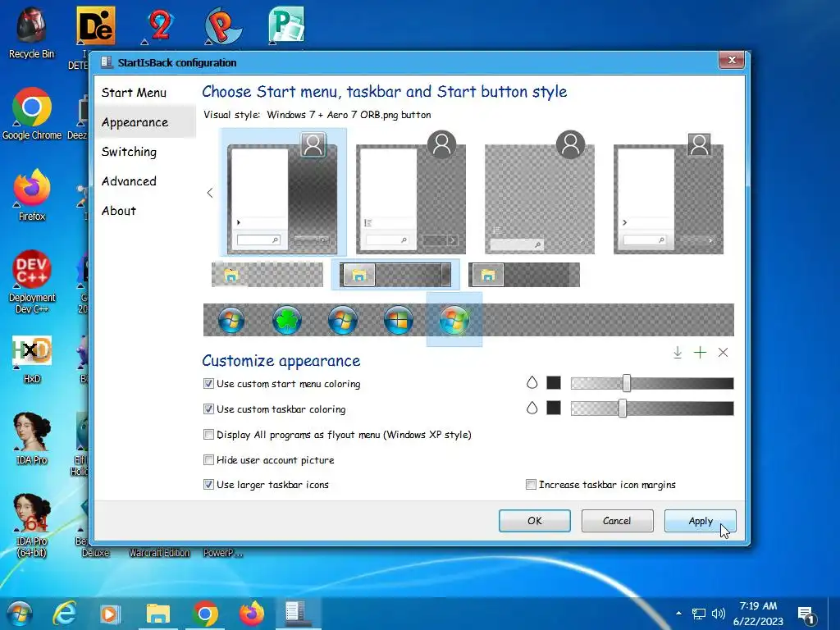Open the network tray icon
Image resolution: width=840 pixels, height=630 pixels.
point(699,614)
